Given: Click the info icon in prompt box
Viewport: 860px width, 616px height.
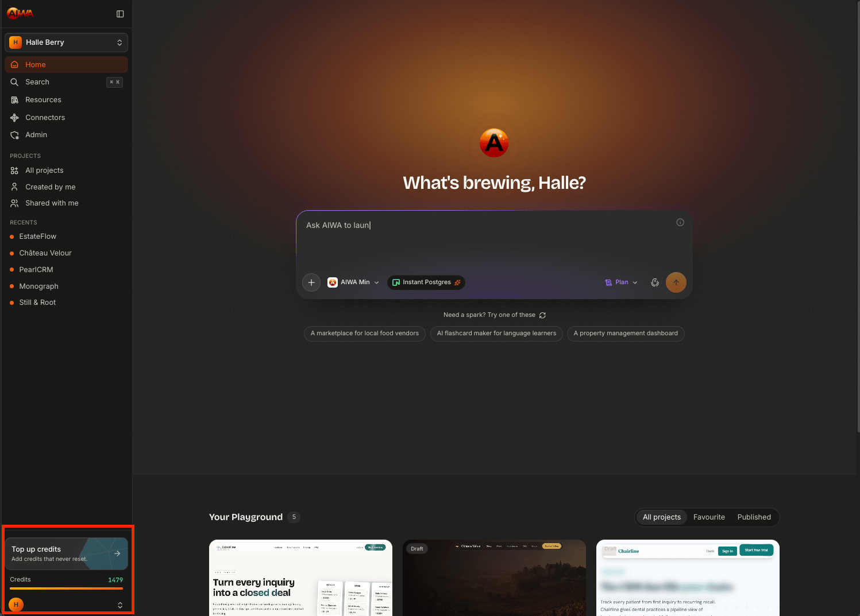Looking at the screenshot, I should (x=680, y=222).
